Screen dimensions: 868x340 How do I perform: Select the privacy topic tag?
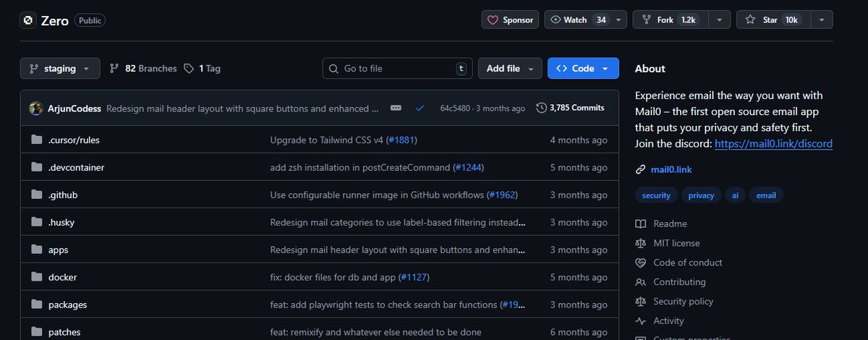pyautogui.click(x=701, y=195)
